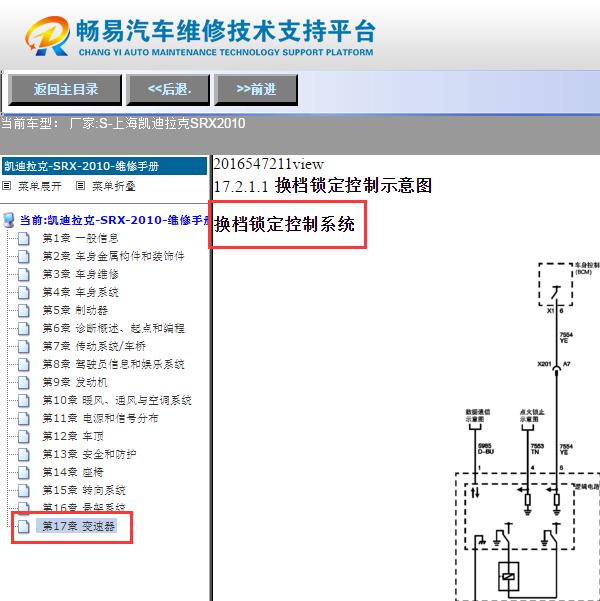Open 第1章 一般信息
This screenshot has height=601, width=600.
click(x=80, y=238)
